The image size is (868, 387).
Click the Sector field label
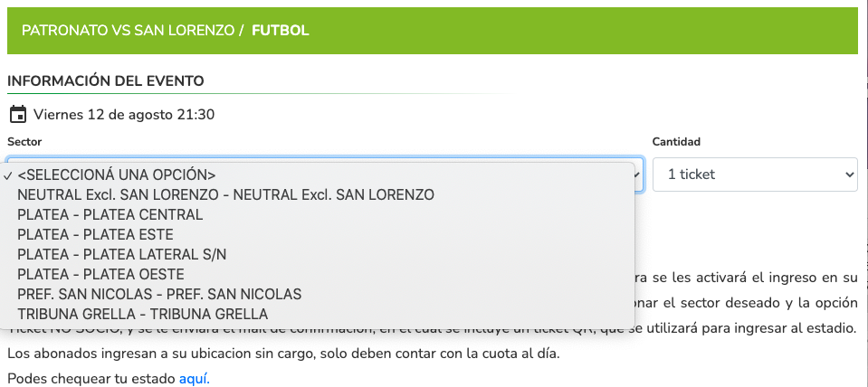coord(24,142)
